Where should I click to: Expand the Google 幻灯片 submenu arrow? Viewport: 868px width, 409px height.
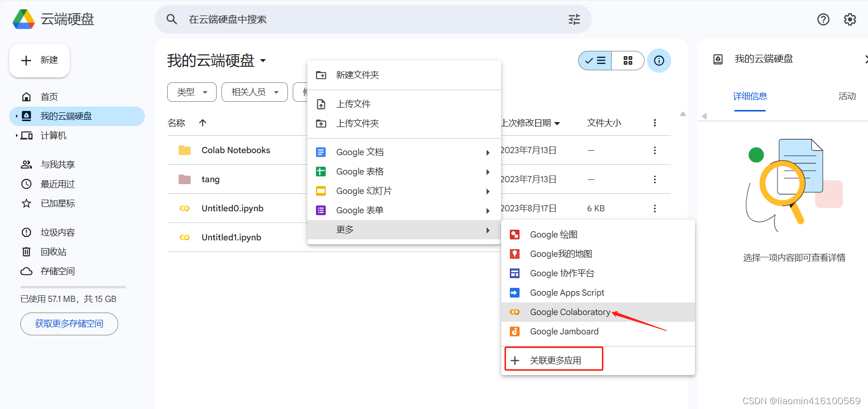pyautogui.click(x=488, y=191)
